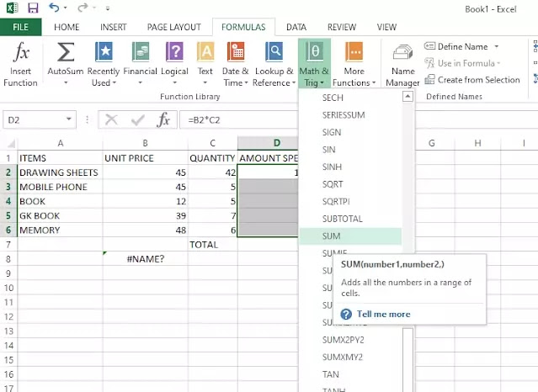Switch to the HOME tab
Screen dimensions: 538x392
[67, 27]
